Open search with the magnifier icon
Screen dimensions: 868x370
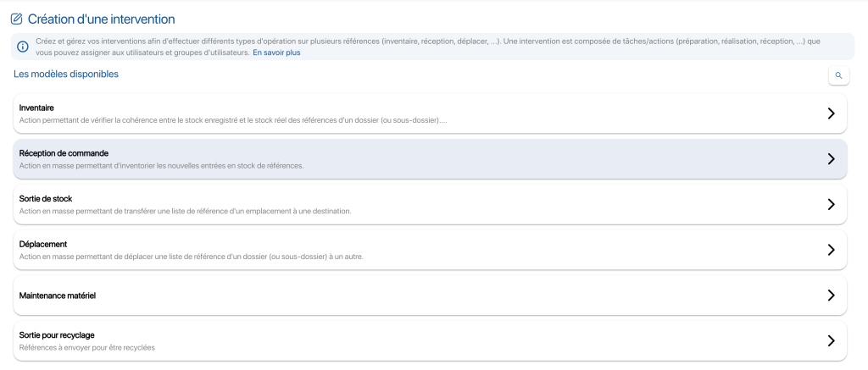tap(838, 75)
